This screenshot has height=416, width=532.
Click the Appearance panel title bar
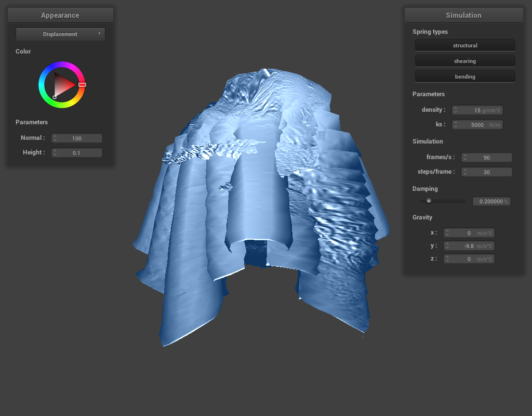tap(60, 15)
